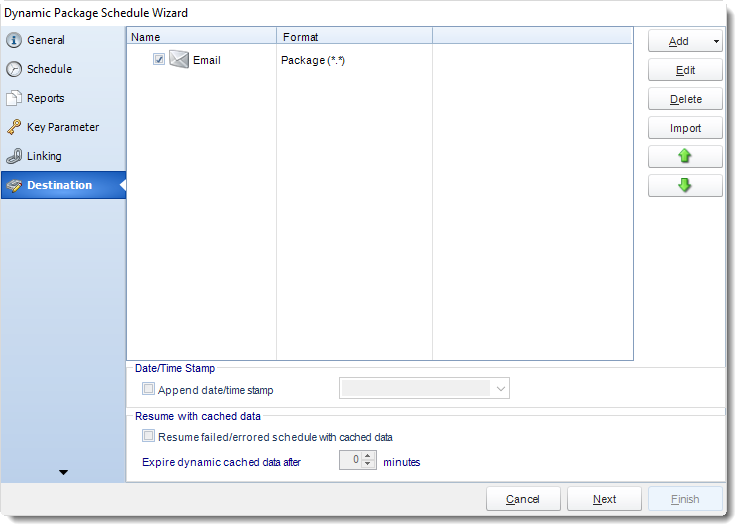Decrease cached data expiry minutes

(368, 464)
